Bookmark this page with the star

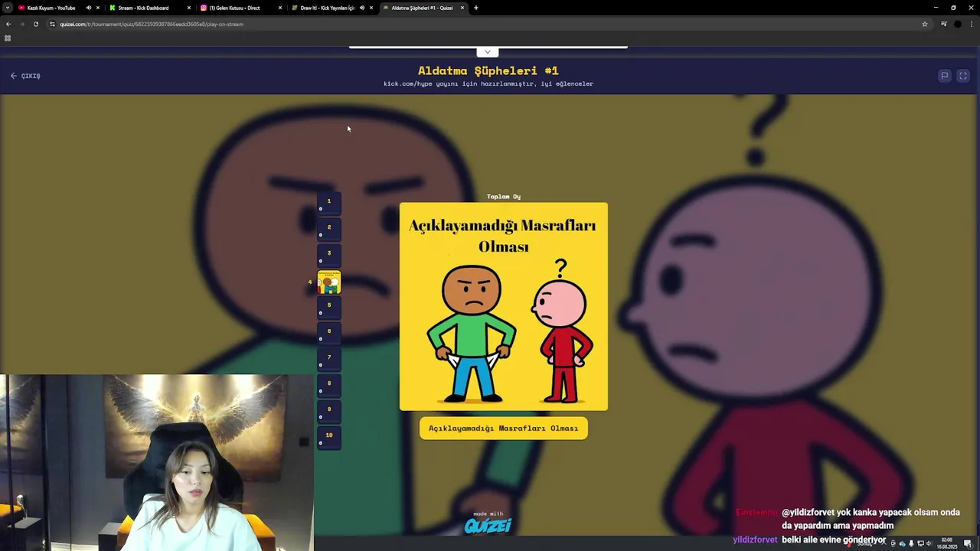924,24
